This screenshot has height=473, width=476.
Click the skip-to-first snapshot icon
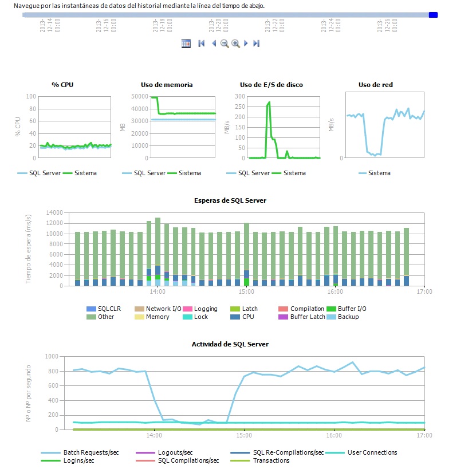[x=200, y=43]
